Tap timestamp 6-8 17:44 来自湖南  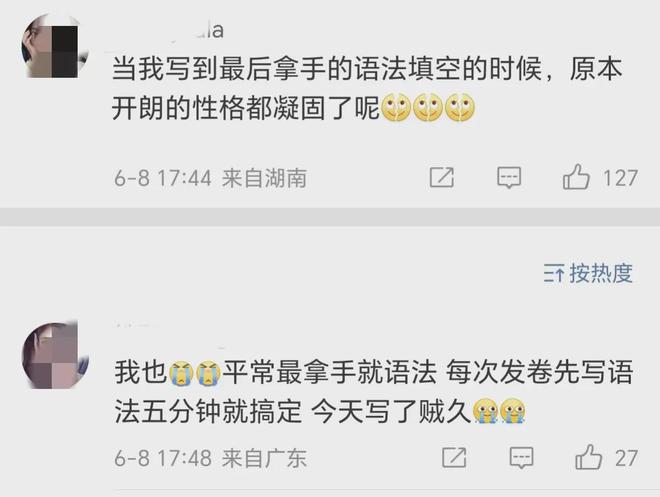pyautogui.click(x=210, y=178)
